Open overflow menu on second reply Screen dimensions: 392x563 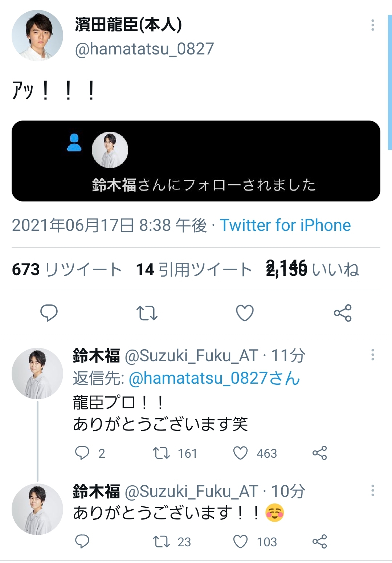click(x=372, y=490)
